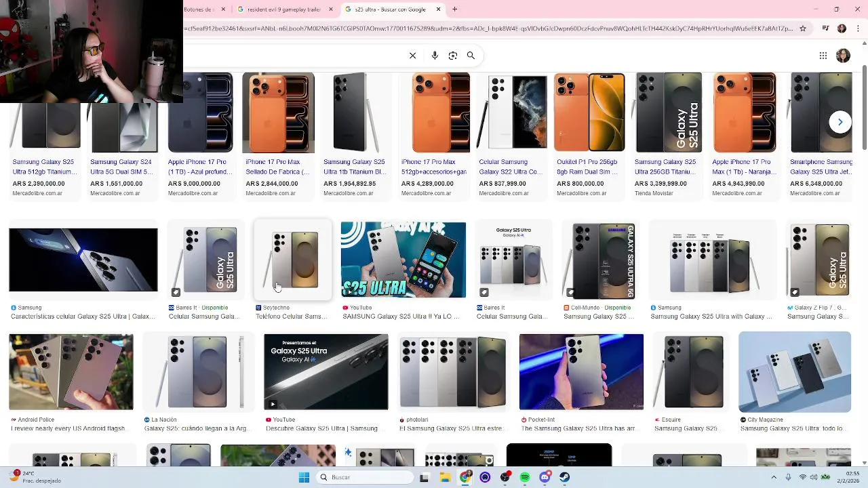Open Android Police phones-in-hand image
Viewport: 868px width, 488px height.
point(71,371)
